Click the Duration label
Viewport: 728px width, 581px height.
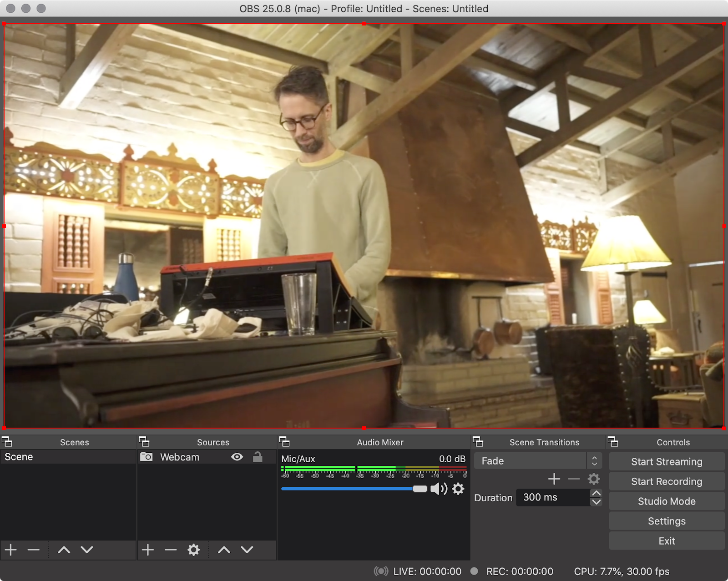coord(493,498)
